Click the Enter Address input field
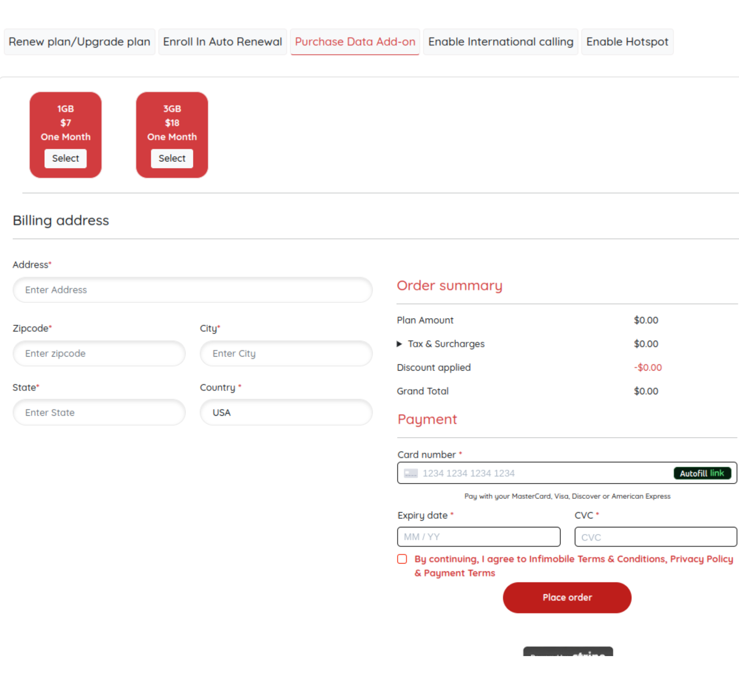The height and width of the screenshot is (700, 739). (x=193, y=290)
